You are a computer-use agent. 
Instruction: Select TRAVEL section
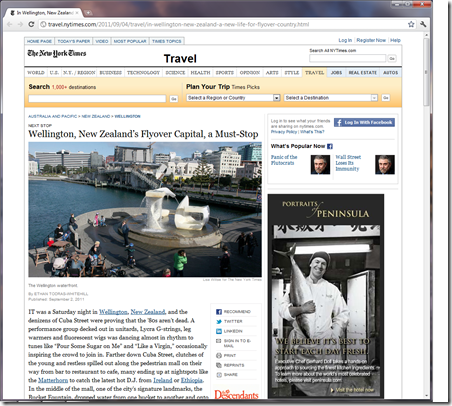314,73
